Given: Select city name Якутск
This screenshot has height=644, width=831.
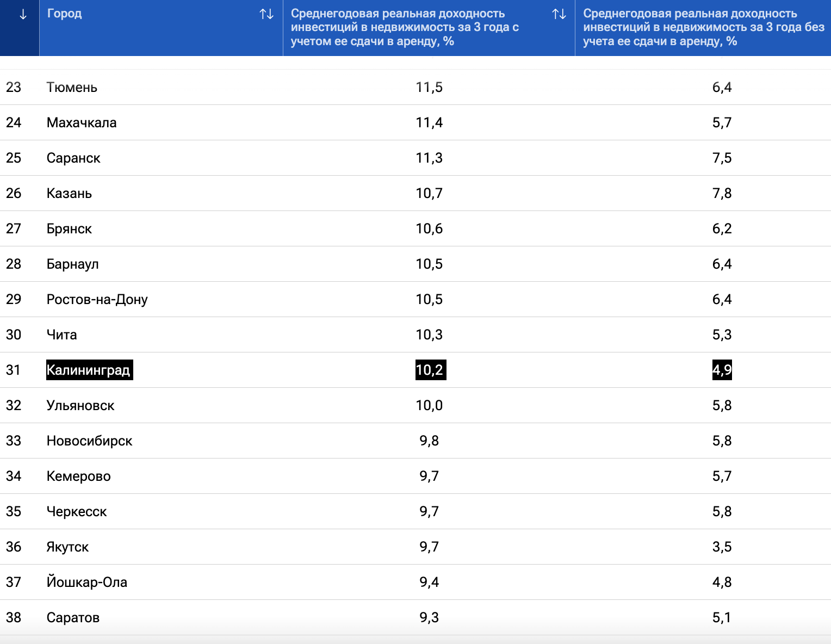Looking at the screenshot, I should [67, 547].
